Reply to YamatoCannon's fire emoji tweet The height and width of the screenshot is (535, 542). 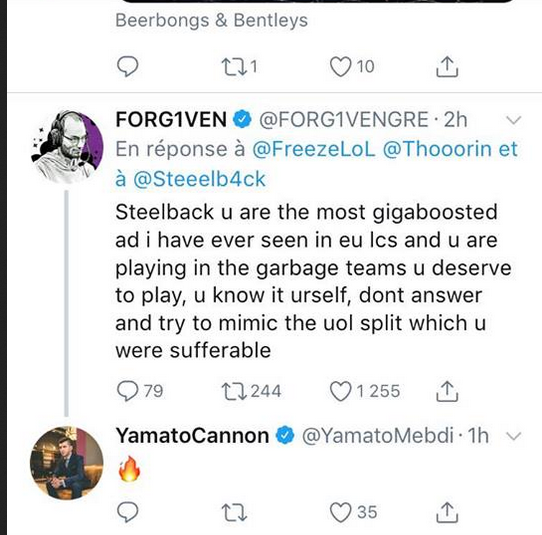point(128,512)
